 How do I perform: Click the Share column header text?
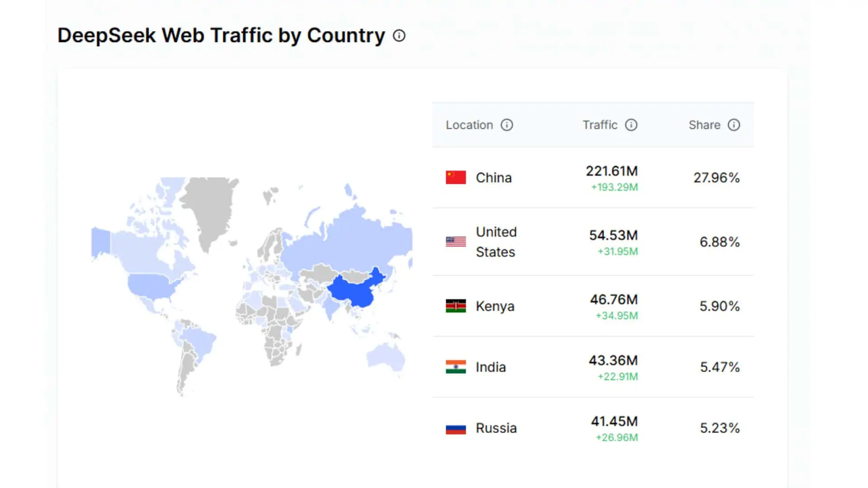[704, 125]
